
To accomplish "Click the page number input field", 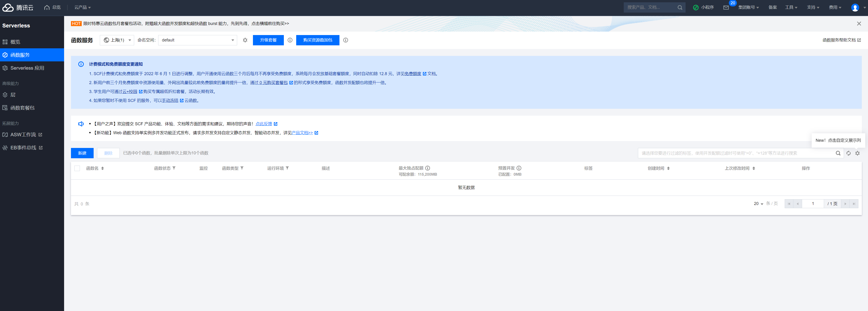I will pos(813,204).
